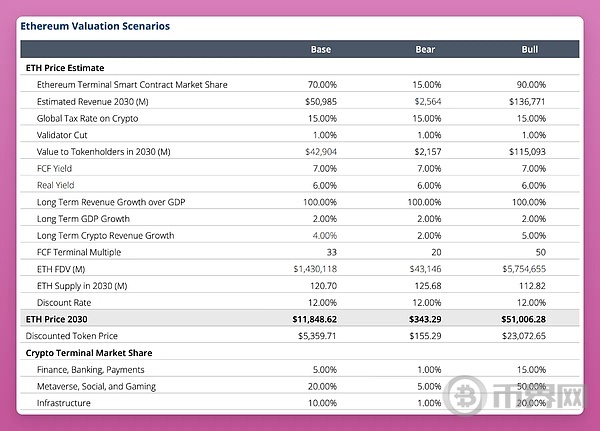Image resolution: width=600 pixels, height=431 pixels.
Task: Click the 'ETH Price Estimate' section heading
Action: click(x=65, y=68)
